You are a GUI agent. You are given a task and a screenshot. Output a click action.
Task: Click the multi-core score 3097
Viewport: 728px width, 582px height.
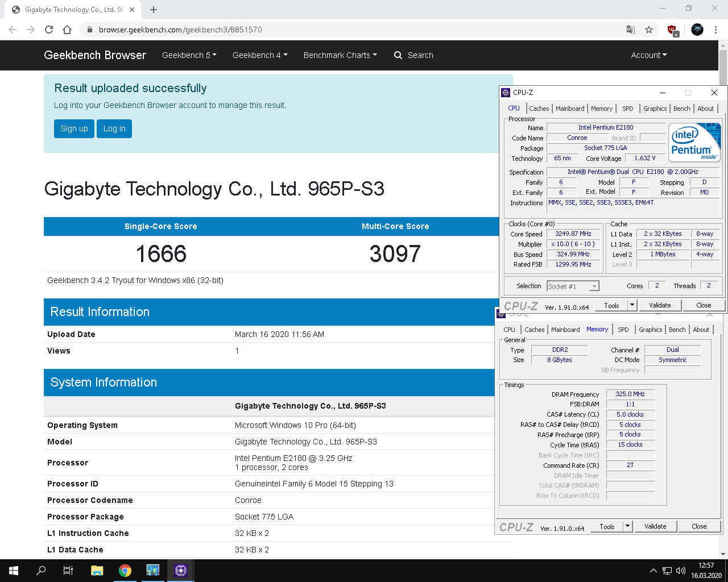[395, 253]
